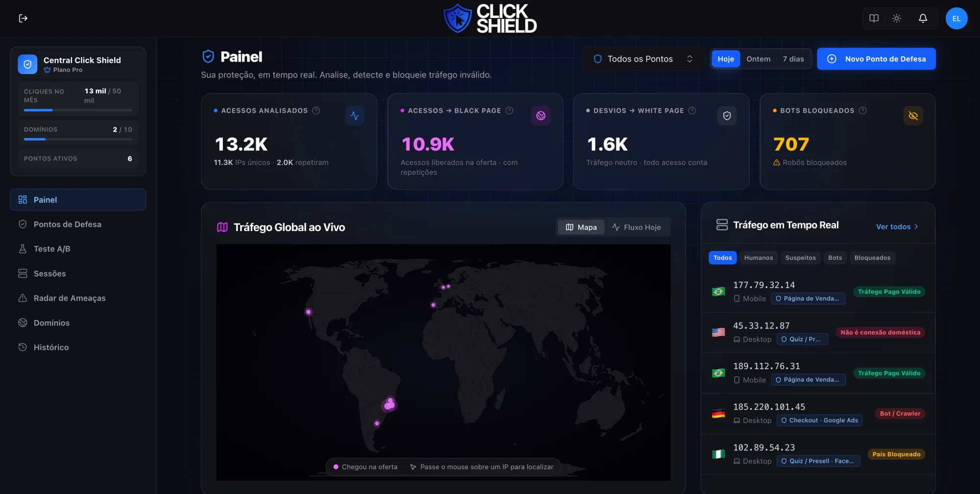Click the traffic point over Brazil on map
The height and width of the screenshot is (494, 980).
(x=390, y=405)
